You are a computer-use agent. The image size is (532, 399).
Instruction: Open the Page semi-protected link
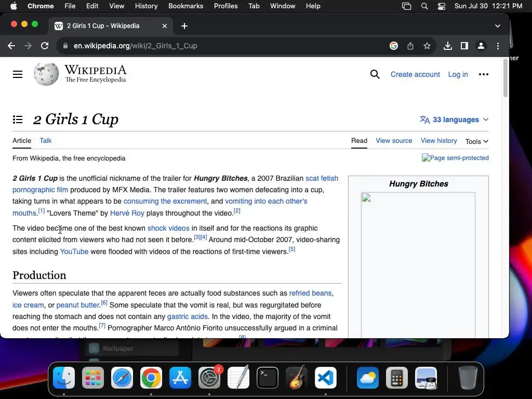[455, 158]
